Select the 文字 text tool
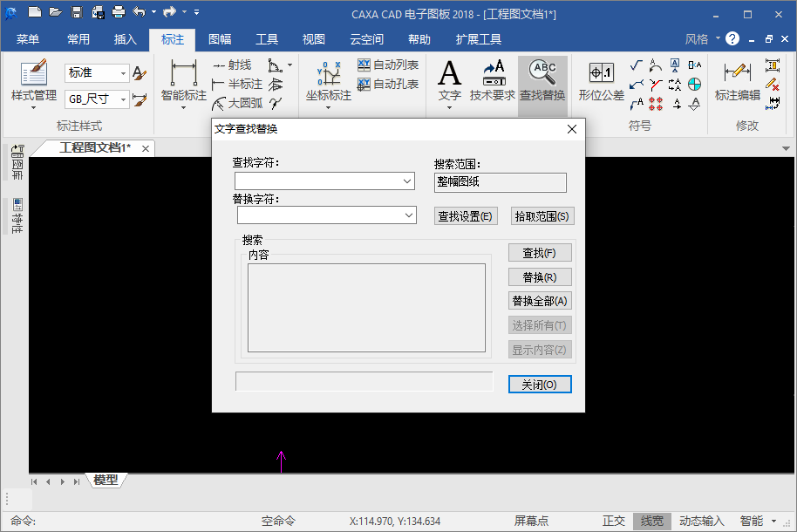This screenshot has width=797, height=532. pos(450,84)
